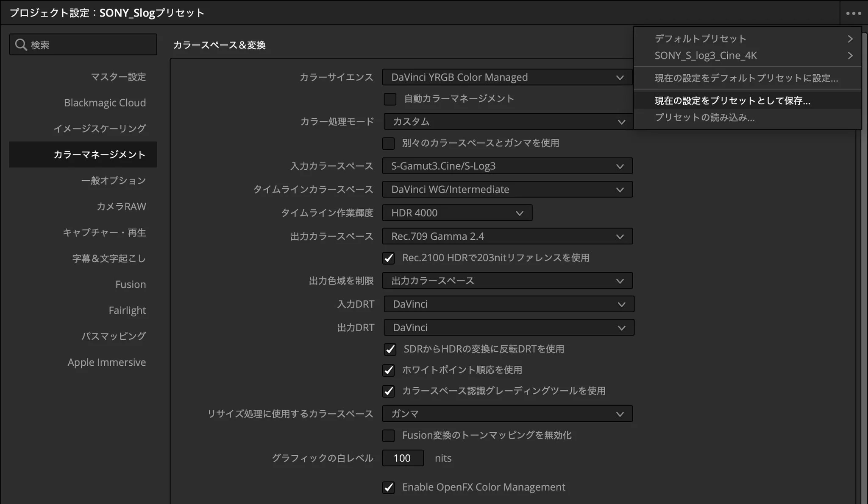Go to パスマッピング section
The height and width of the screenshot is (504, 868).
coord(83,336)
